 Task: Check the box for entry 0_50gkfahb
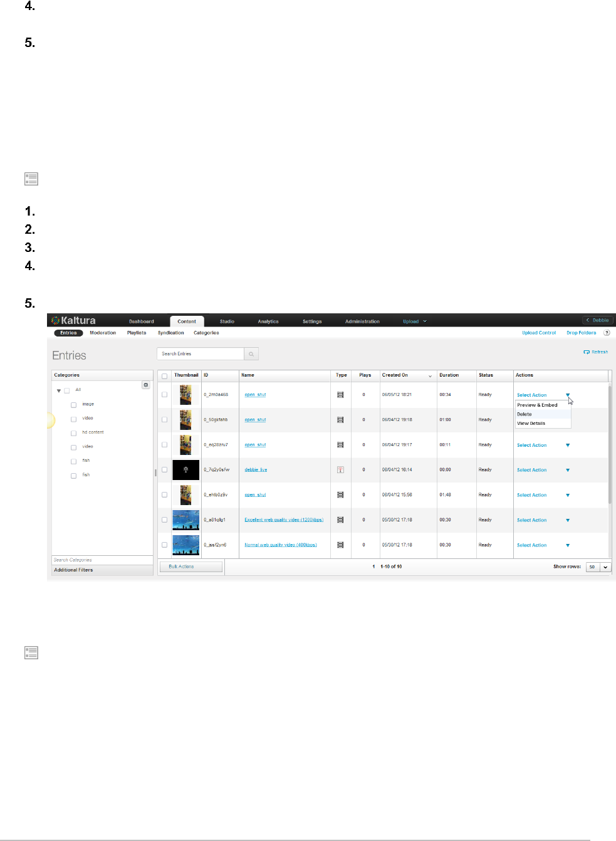pos(165,420)
